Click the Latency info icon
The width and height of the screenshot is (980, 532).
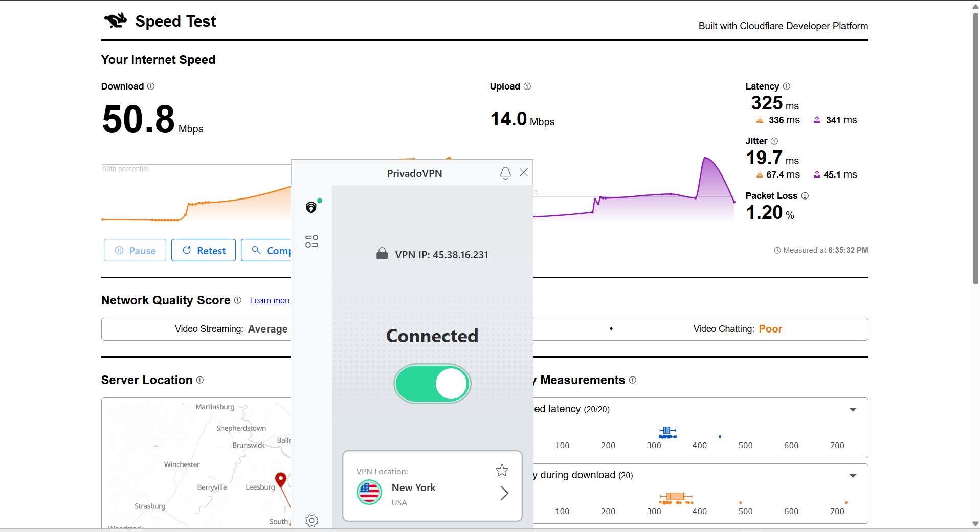(x=787, y=86)
